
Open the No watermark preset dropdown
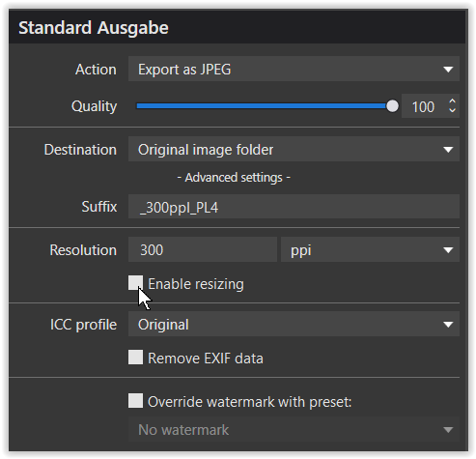(294, 429)
